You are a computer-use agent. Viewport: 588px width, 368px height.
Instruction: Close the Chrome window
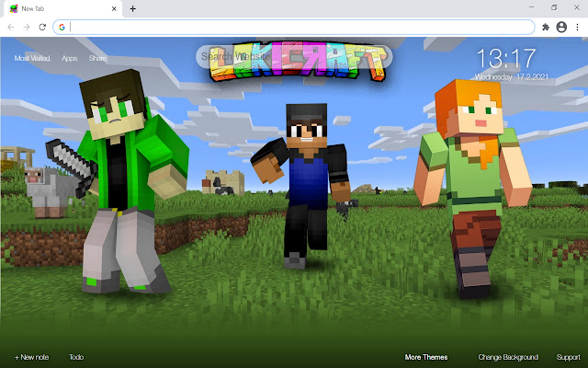(x=577, y=7)
